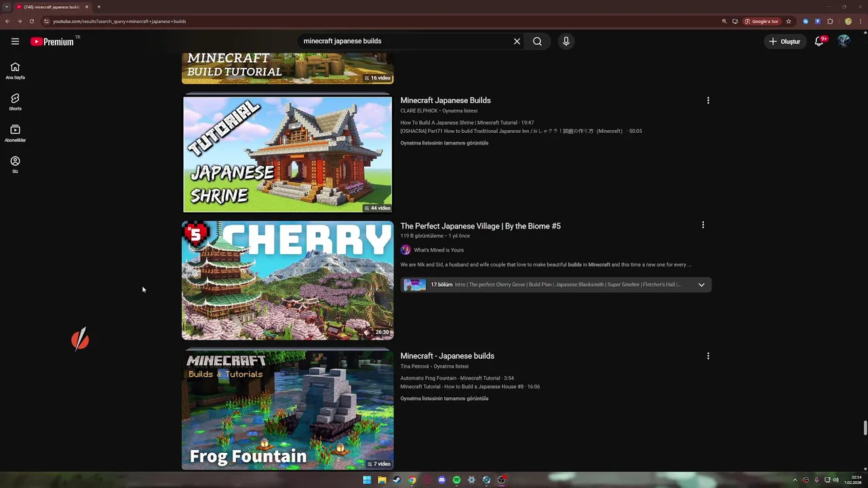Expand the 17 bölüm chapters chevron
The width and height of the screenshot is (868, 488).
click(x=701, y=285)
